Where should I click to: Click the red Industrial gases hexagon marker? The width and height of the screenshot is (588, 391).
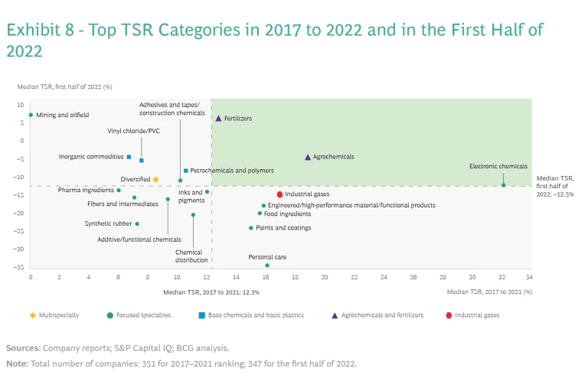279,195
